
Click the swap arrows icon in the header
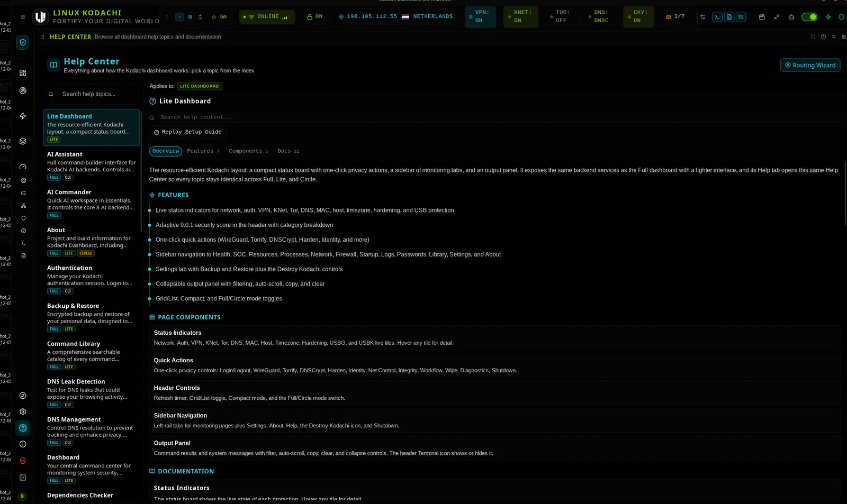pos(702,17)
